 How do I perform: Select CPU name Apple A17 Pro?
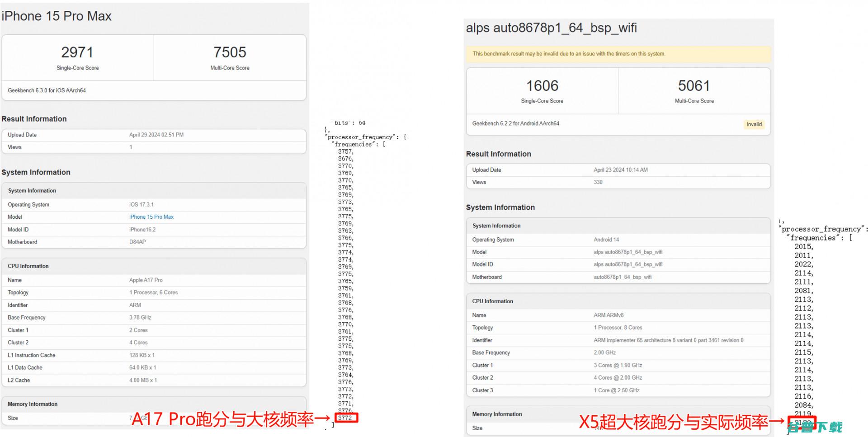click(146, 280)
